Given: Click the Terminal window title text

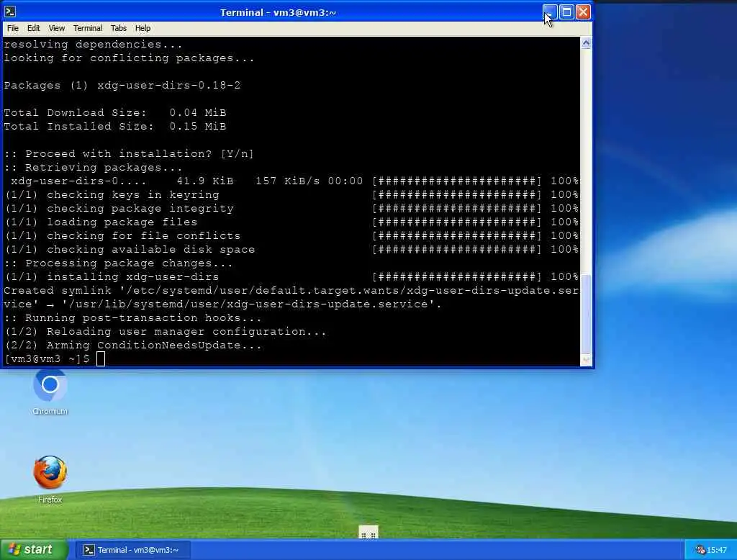Looking at the screenshot, I should [278, 12].
